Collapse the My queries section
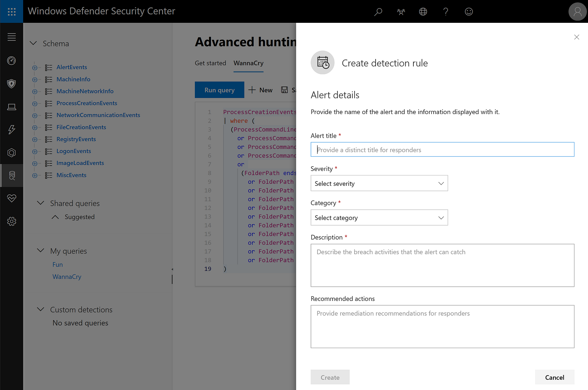The height and width of the screenshot is (390, 588). (x=41, y=251)
